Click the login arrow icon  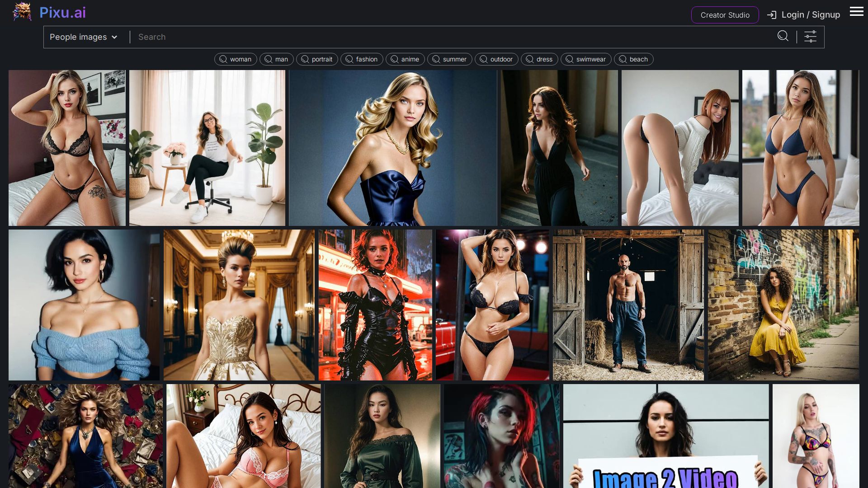[x=771, y=15]
